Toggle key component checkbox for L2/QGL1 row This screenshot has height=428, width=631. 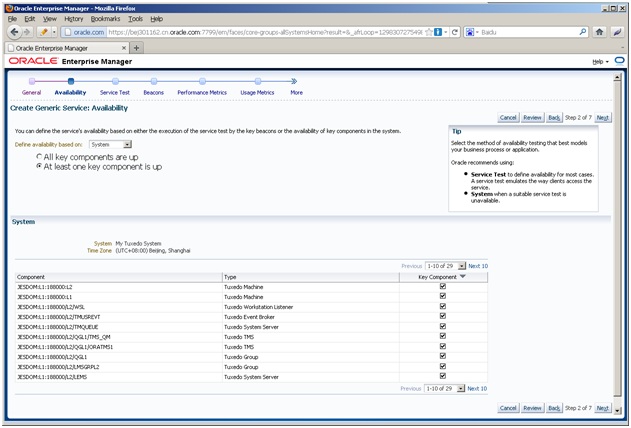pos(443,356)
